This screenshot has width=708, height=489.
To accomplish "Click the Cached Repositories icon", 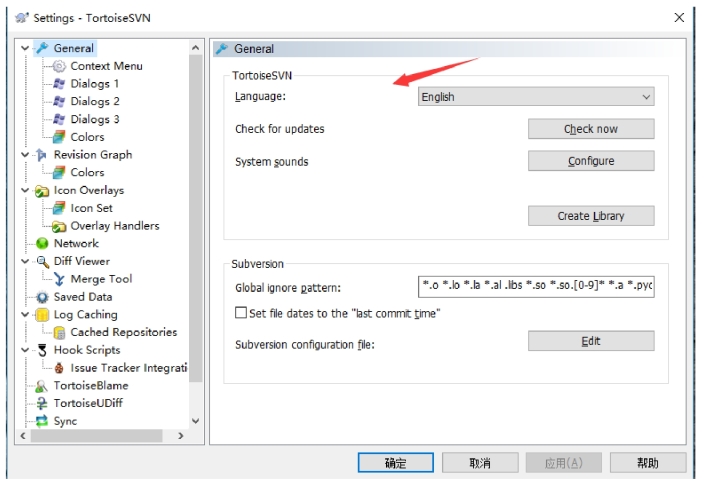I will point(59,332).
